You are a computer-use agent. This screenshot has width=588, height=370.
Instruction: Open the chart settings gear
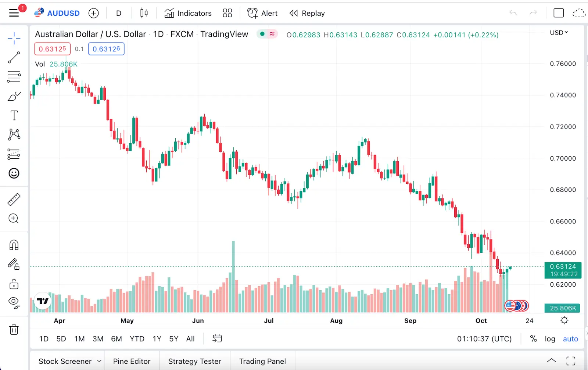[564, 320]
